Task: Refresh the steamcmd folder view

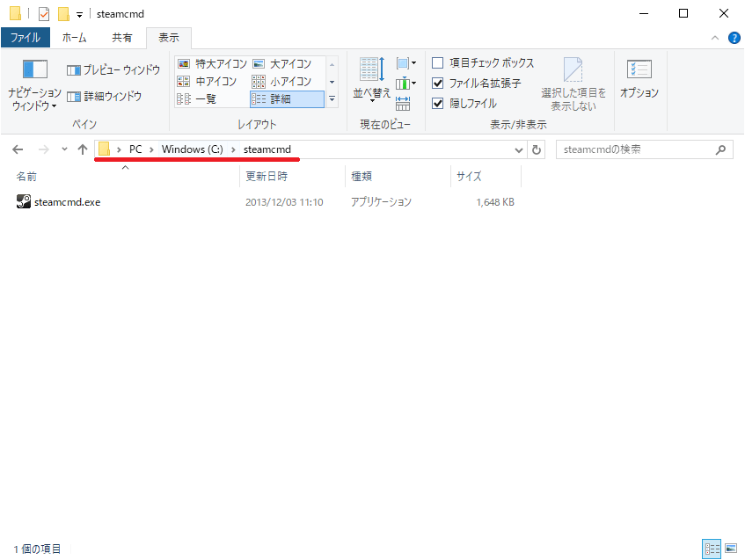Action: coord(537,149)
